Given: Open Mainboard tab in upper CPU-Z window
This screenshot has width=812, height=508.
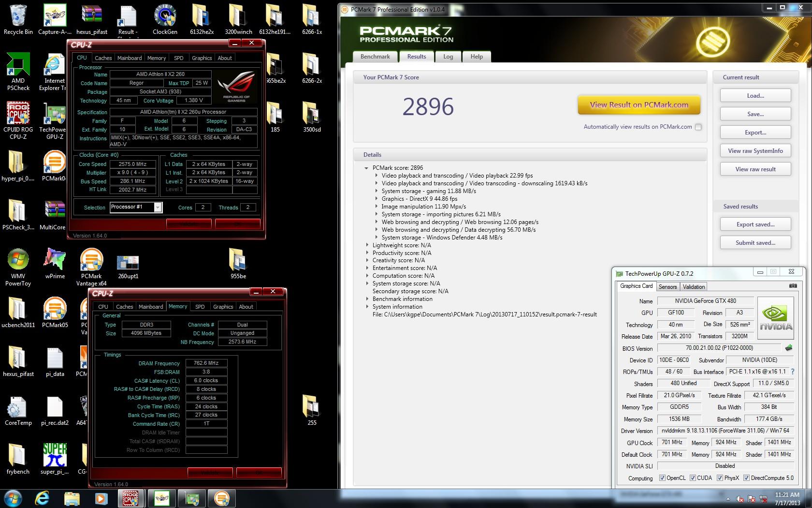Looking at the screenshot, I should tap(130, 58).
